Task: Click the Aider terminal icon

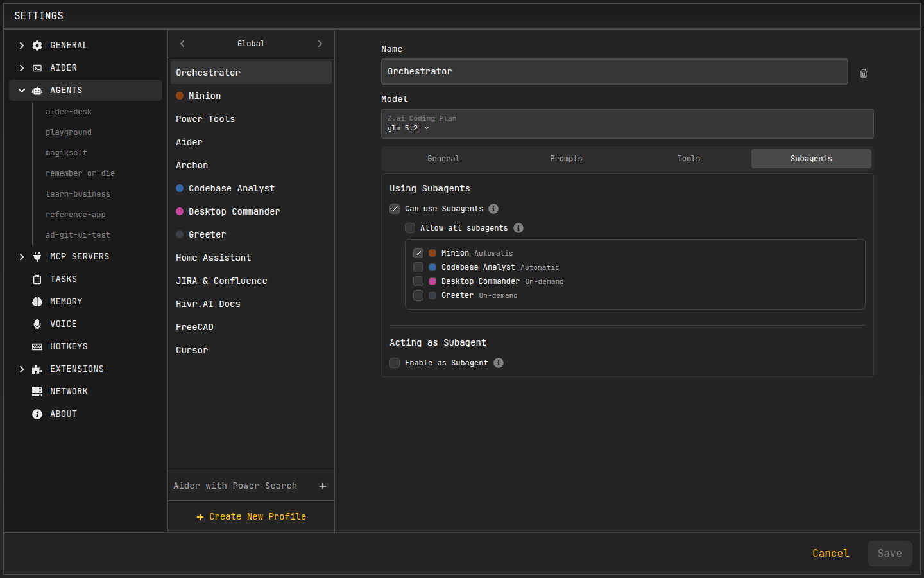Action: point(37,68)
